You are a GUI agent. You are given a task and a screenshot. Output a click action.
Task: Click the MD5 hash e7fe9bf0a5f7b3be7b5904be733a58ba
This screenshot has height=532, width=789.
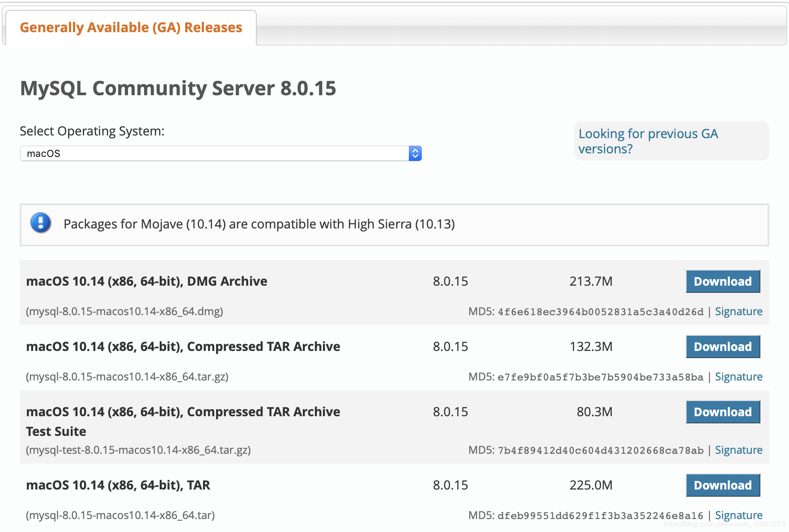[601, 377]
